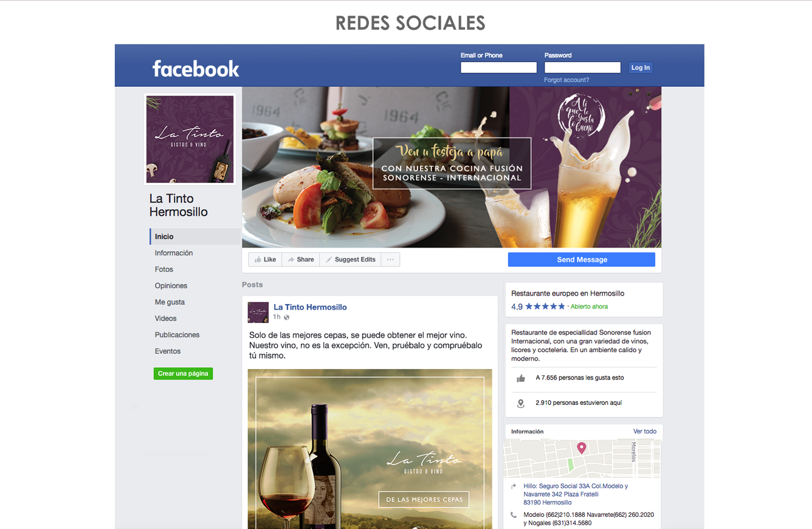Screen dimensions: 812x529
Task: Select Opiniones in the sidebar
Action: (171, 286)
